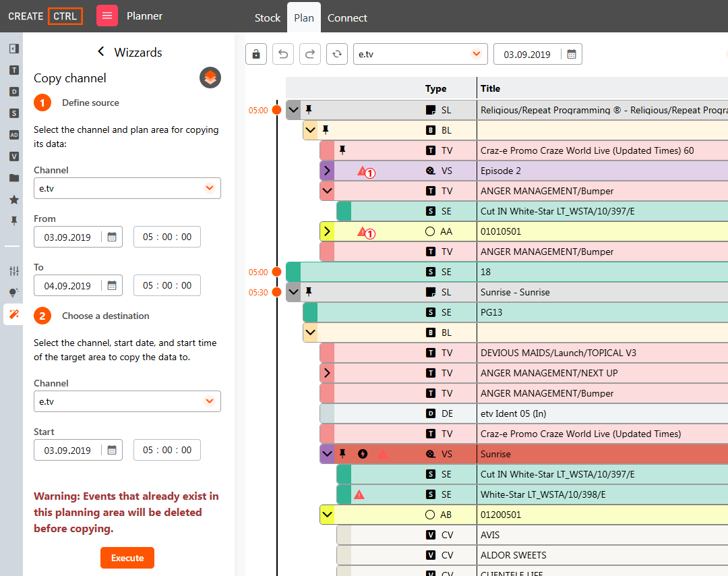This screenshot has height=576, width=728.
Task: Open the D sidebar section
Action: 14,92
